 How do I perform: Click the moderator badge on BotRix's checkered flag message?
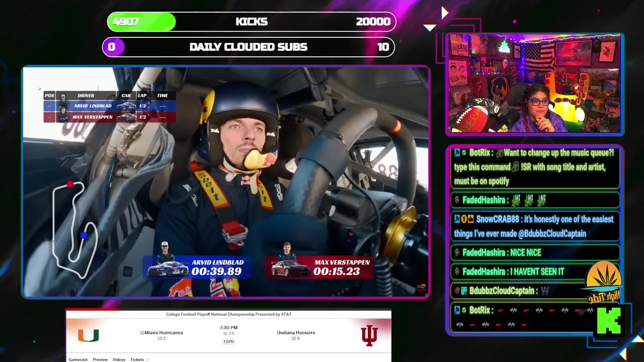tap(457, 310)
